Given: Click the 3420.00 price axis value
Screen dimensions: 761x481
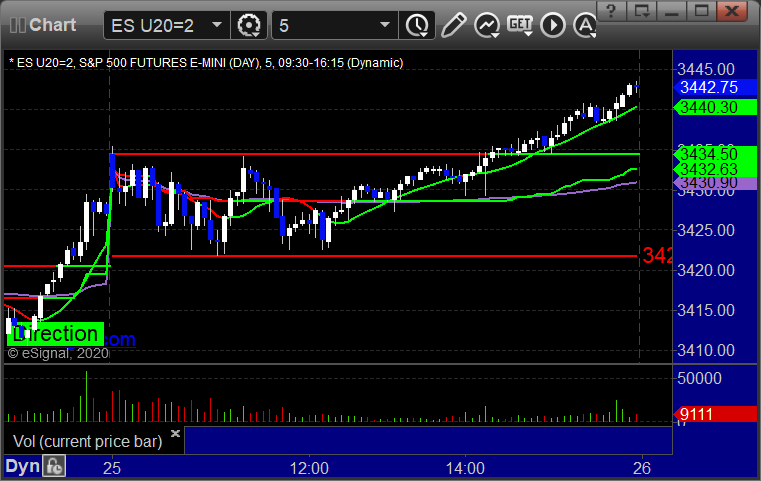Looking at the screenshot, I should (706, 270).
